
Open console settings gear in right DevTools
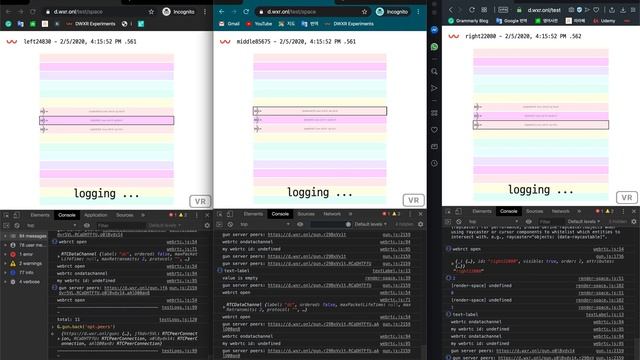[633, 221]
